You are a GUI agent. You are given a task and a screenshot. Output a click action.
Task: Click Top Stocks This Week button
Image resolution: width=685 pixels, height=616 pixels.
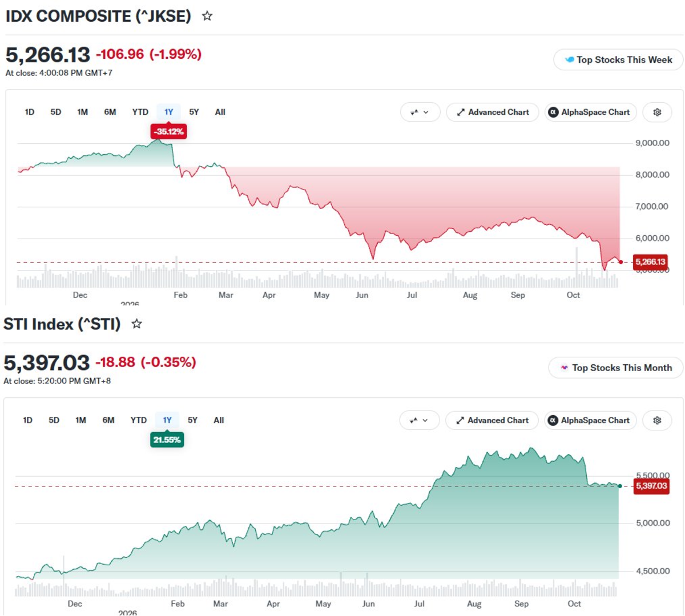tap(618, 60)
